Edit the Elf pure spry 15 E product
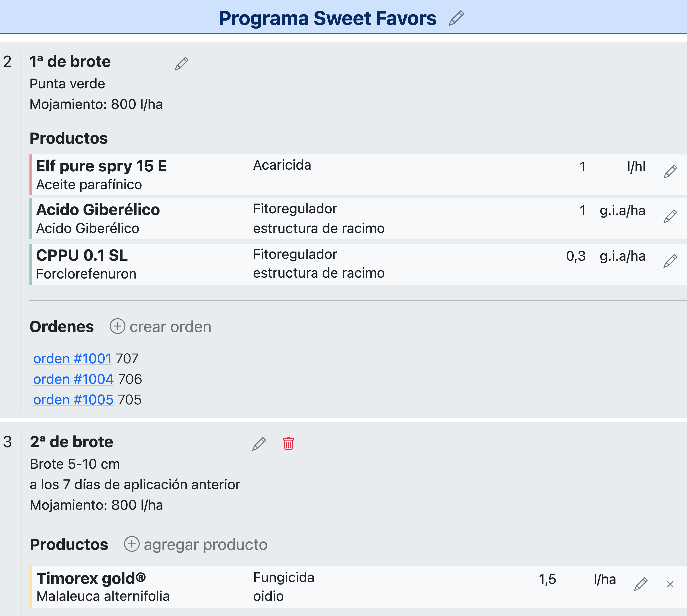This screenshot has height=616, width=687. click(670, 172)
